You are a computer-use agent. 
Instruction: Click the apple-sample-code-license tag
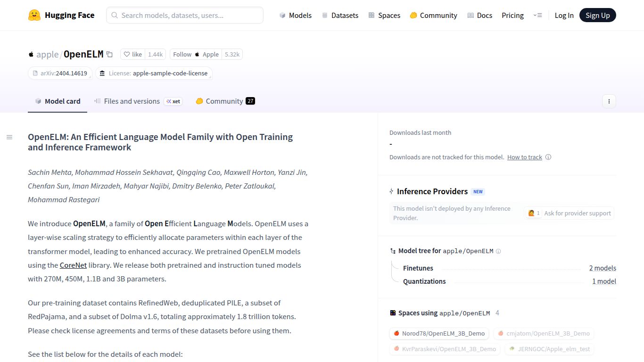pyautogui.click(x=154, y=73)
